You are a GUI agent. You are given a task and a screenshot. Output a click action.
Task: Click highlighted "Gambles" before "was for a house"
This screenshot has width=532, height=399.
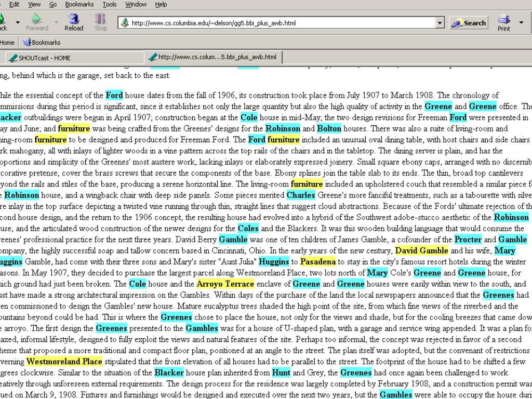(202, 328)
